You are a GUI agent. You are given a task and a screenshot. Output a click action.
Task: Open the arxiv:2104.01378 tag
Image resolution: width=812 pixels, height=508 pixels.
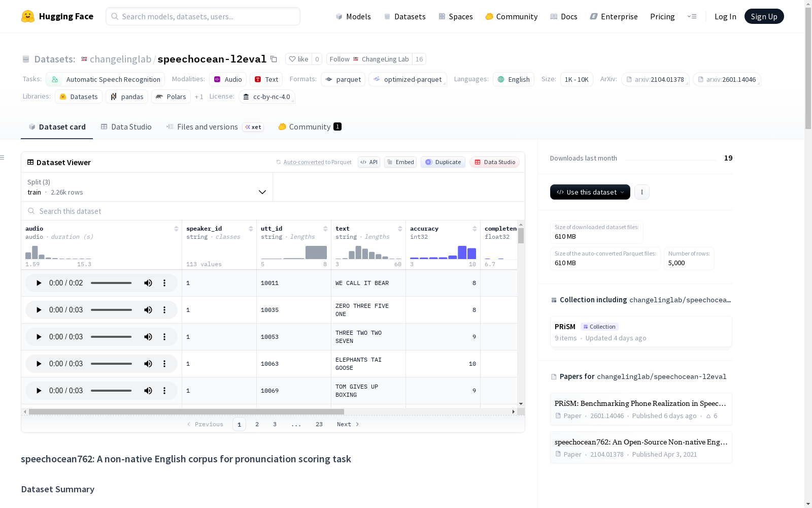(x=655, y=79)
